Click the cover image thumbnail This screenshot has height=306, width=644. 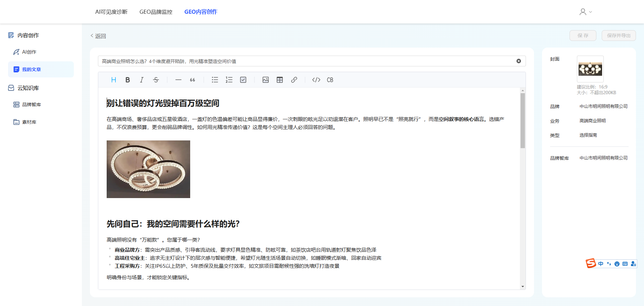tap(590, 69)
